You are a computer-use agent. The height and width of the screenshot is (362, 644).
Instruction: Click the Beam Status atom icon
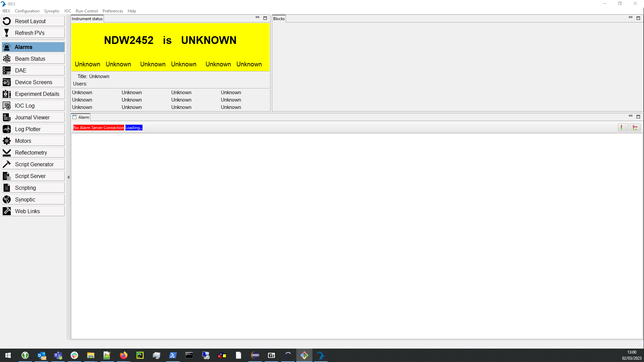(x=7, y=59)
